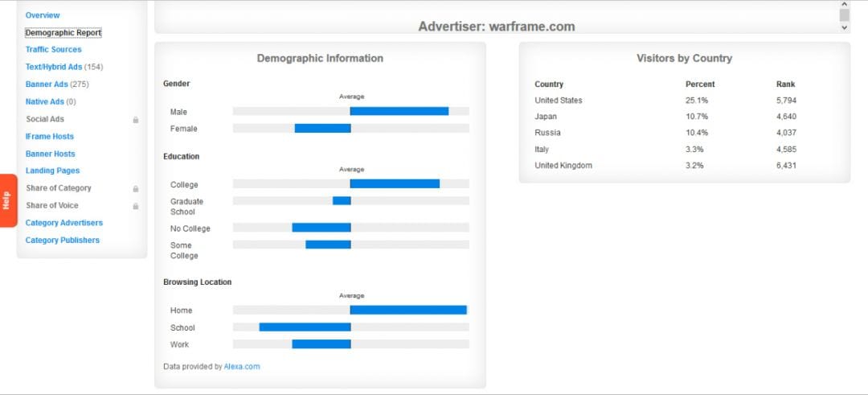Click lock icon beside Share of Voice
The height and width of the screenshot is (395, 868).
click(x=136, y=206)
